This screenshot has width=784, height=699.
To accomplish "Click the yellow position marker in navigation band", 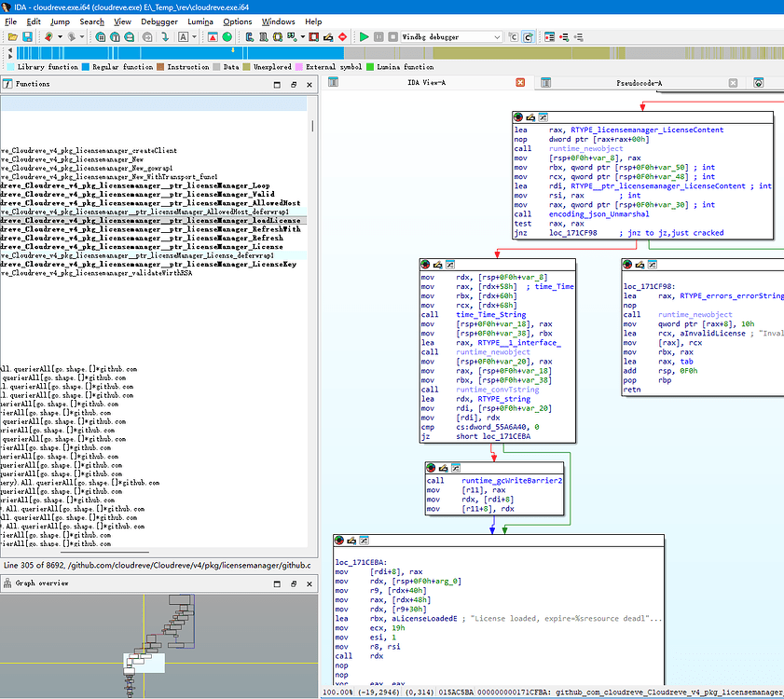I will pyautogui.click(x=232, y=50).
